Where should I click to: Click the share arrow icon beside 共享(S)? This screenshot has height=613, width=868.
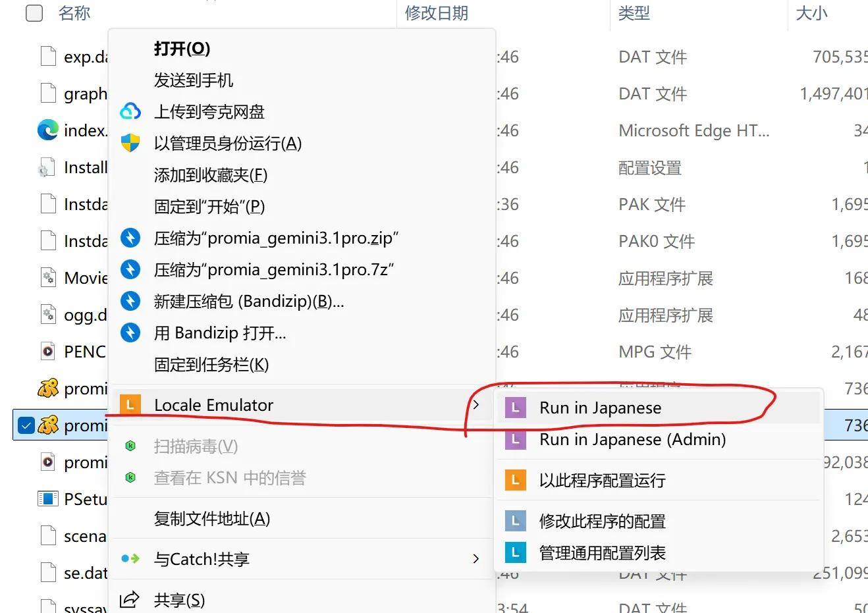coord(130,599)
